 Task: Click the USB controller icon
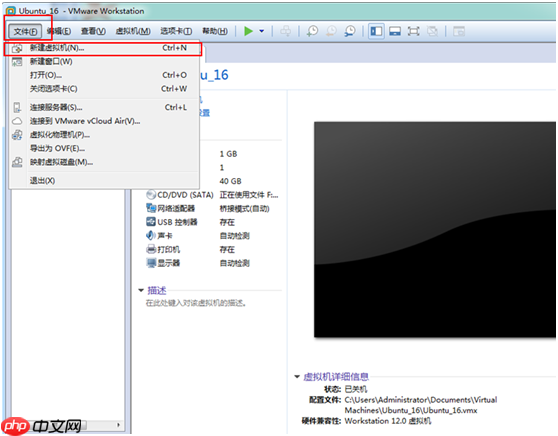(x=151, y=222)
